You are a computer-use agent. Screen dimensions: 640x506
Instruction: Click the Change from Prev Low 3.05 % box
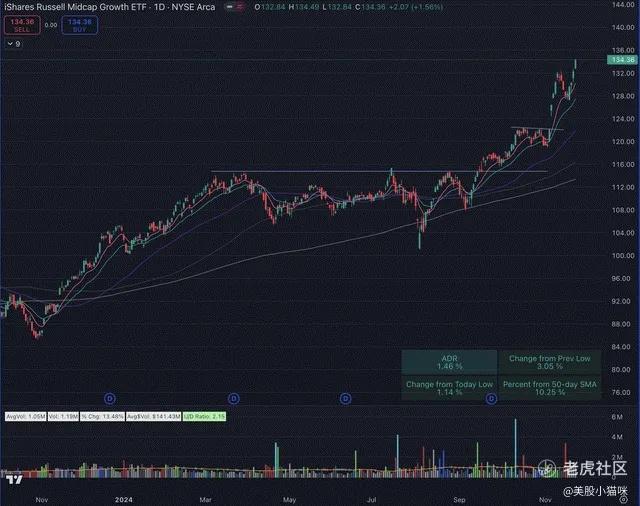point(549,362)
